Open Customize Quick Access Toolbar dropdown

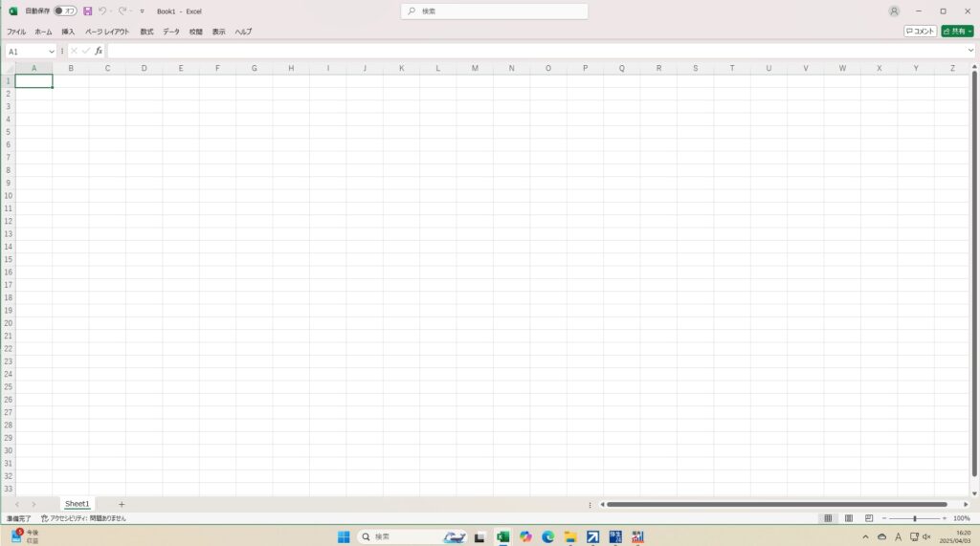(x=143, y=11)
